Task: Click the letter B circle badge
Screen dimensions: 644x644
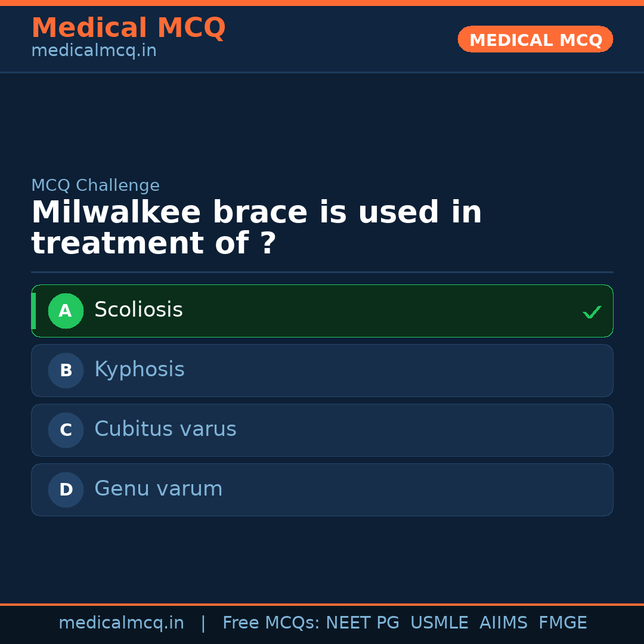Action: click(66, 370)
